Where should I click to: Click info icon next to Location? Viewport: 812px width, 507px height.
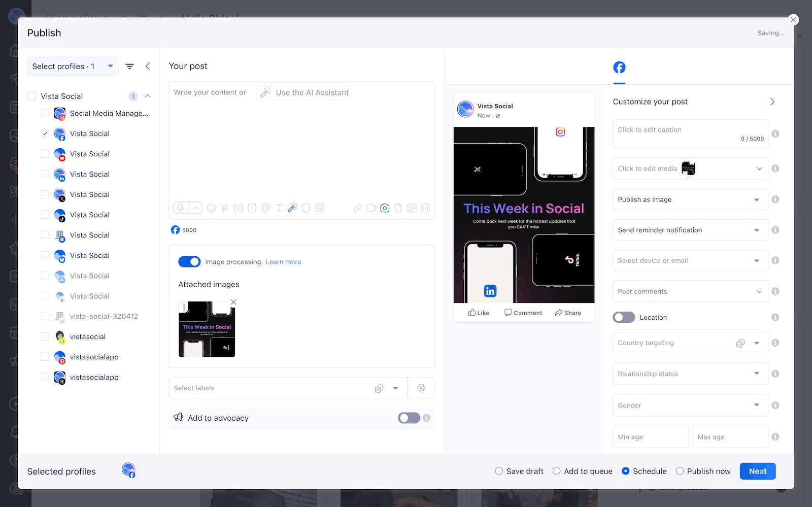click(x=775, y=317)
